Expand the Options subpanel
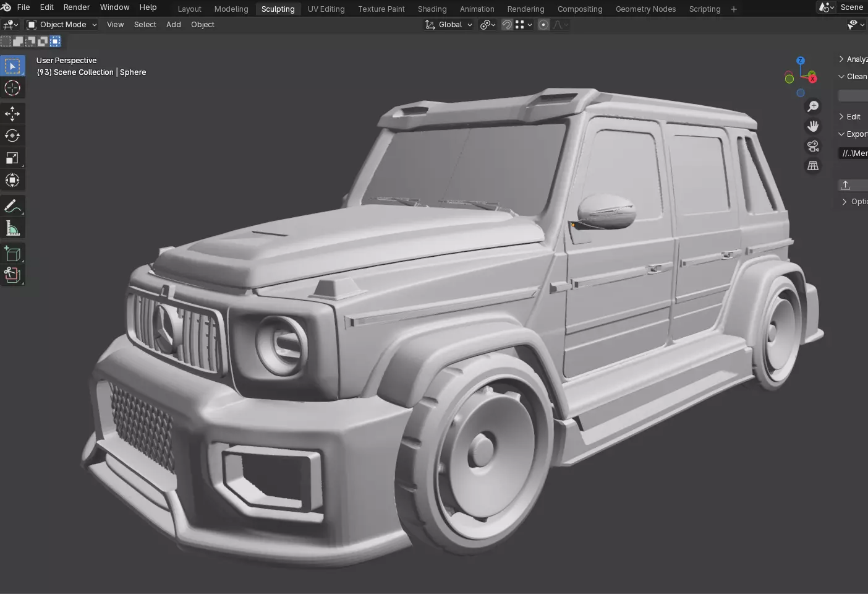 coord(854,202)
